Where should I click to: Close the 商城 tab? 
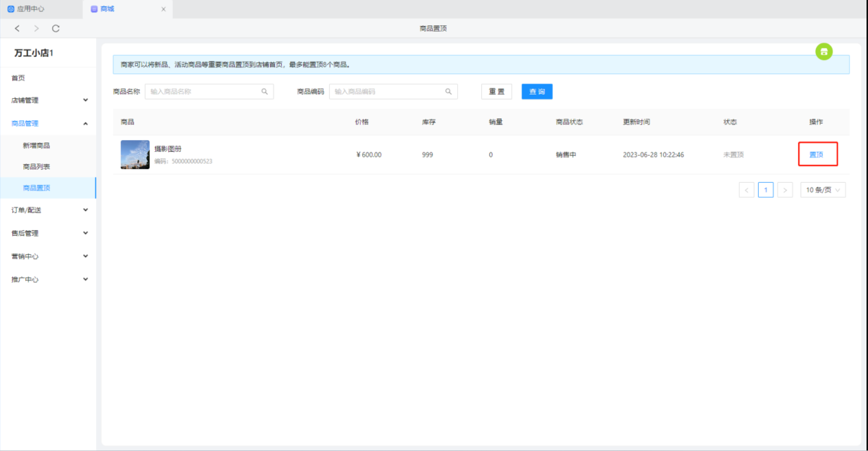pos(163,9)
